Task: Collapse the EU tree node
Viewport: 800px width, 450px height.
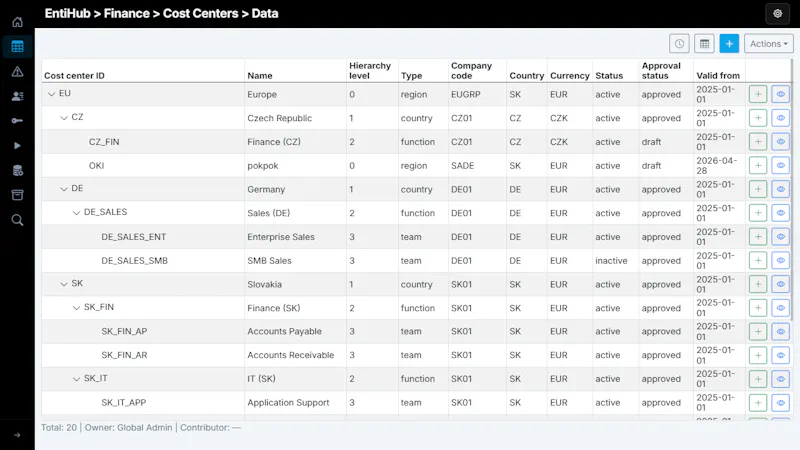Action: click(51, 94)
